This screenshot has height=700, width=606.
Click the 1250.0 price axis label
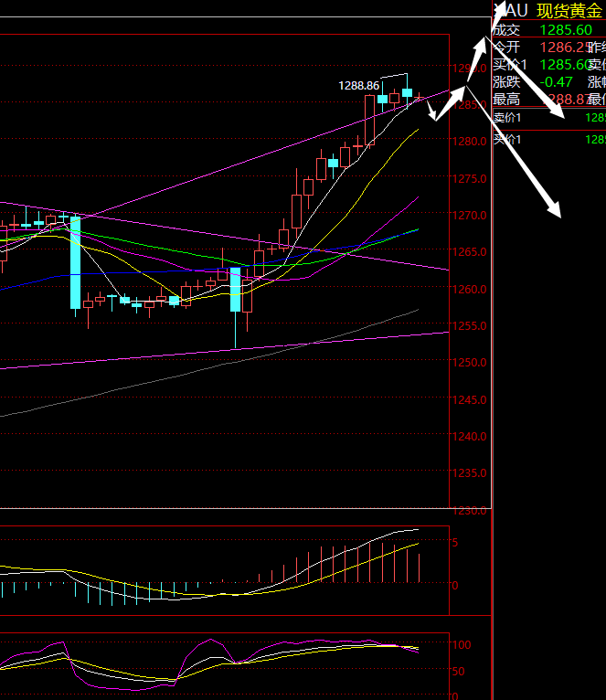469,363
